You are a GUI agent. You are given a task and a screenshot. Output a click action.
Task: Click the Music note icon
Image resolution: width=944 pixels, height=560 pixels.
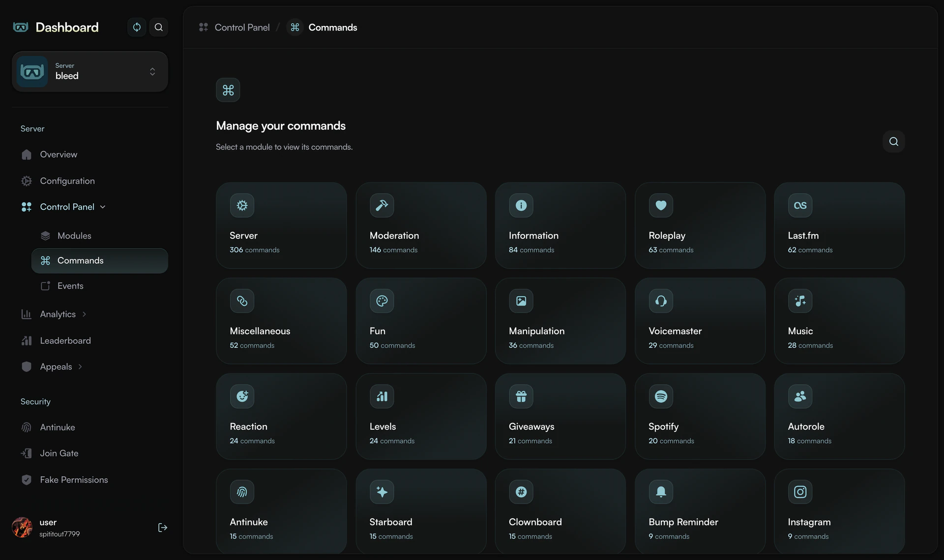coord(800,301)
